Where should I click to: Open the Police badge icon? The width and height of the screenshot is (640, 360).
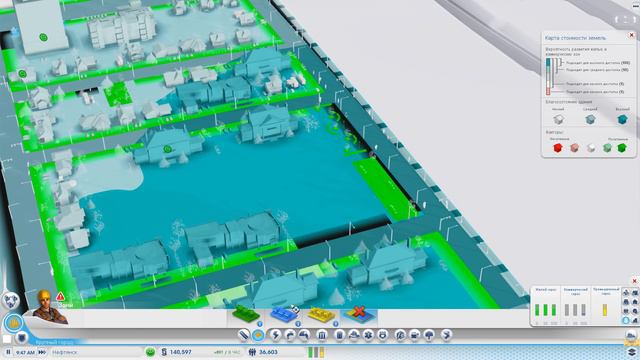[x=382, y=335]
